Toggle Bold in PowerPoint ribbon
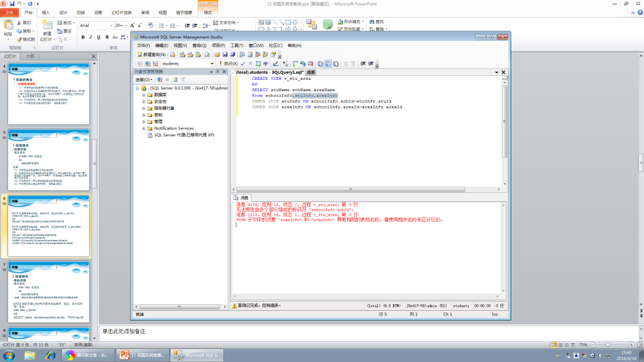The height and width of the screenshot is (362, 644). click(83, 37)
